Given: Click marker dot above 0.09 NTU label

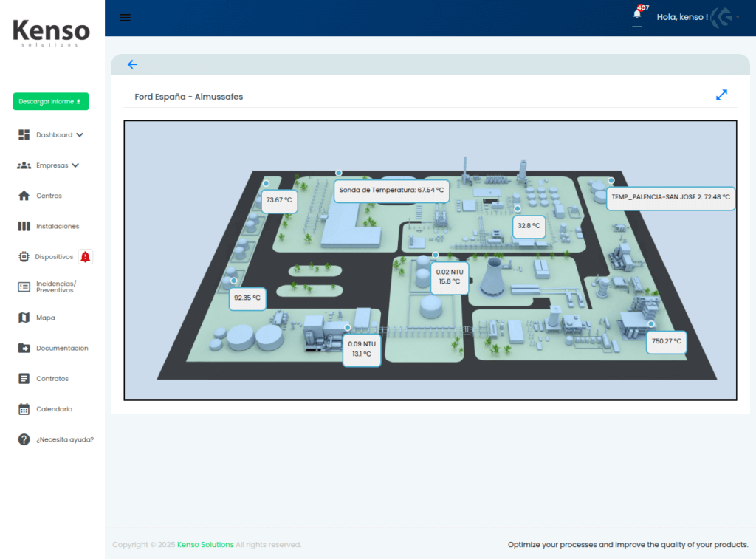Looking at the screenshot, I should tap(348, 327).
